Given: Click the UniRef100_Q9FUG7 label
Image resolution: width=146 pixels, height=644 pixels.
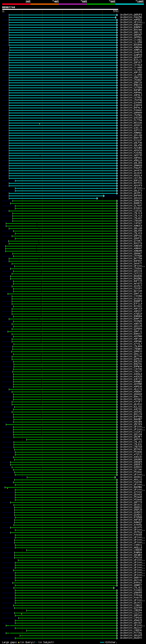Looking at the screenshot, I should [131, 63].
